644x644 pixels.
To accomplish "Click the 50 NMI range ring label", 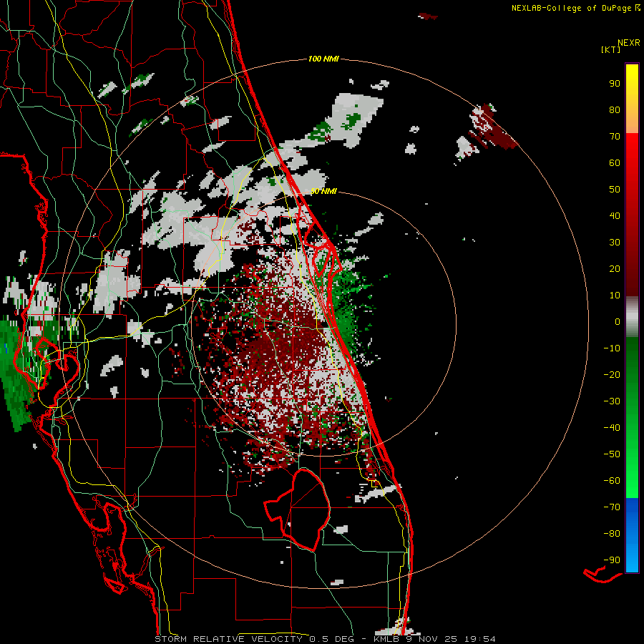I will 323,191.
